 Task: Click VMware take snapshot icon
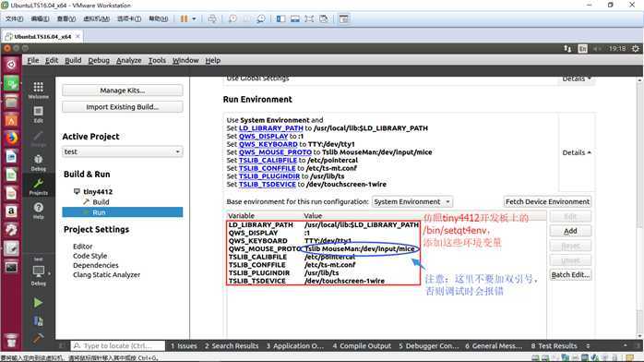(x=233, y=18)
